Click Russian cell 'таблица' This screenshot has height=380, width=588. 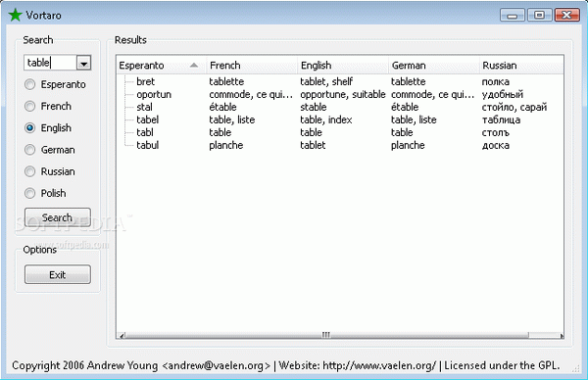pos(501,119)
